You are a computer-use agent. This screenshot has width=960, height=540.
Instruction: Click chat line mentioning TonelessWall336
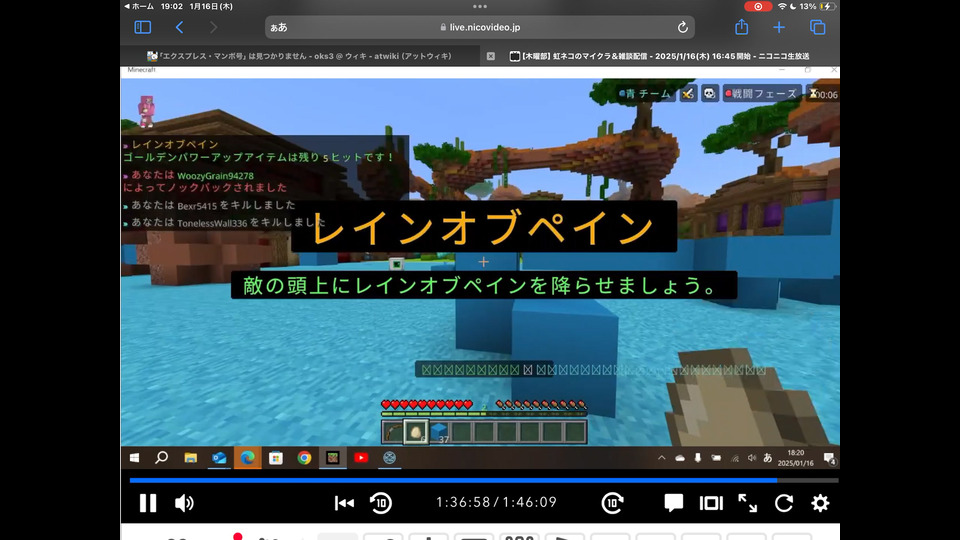pos(224,222)
